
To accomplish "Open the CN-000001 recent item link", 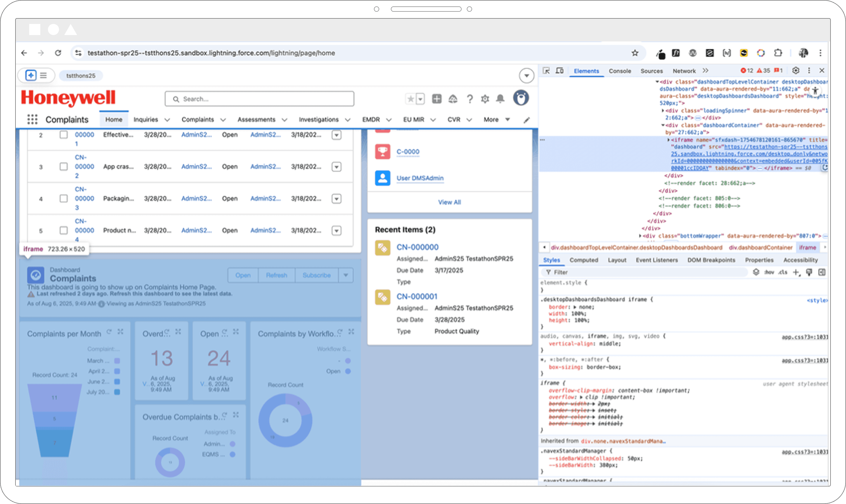I will (417, 296).
